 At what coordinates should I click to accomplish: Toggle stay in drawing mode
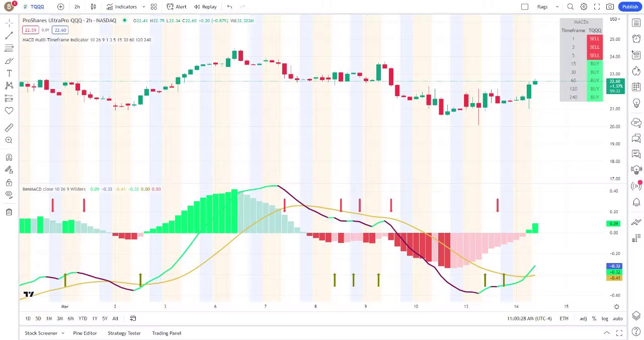pos(9,170)
